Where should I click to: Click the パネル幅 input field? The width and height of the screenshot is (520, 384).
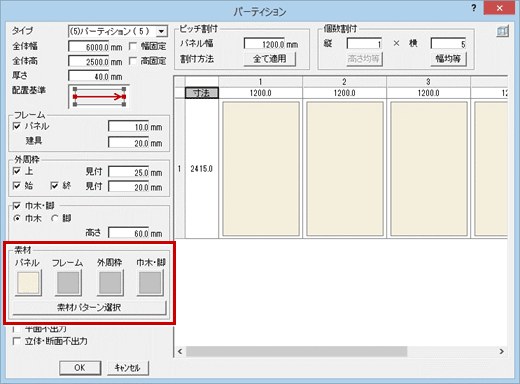[x=271, y=44]
